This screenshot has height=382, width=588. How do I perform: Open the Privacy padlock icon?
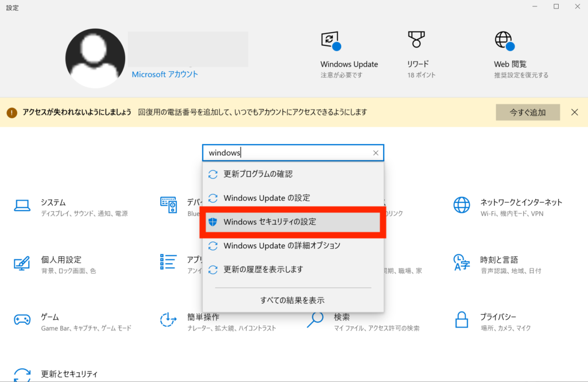(x=461, y=319)
